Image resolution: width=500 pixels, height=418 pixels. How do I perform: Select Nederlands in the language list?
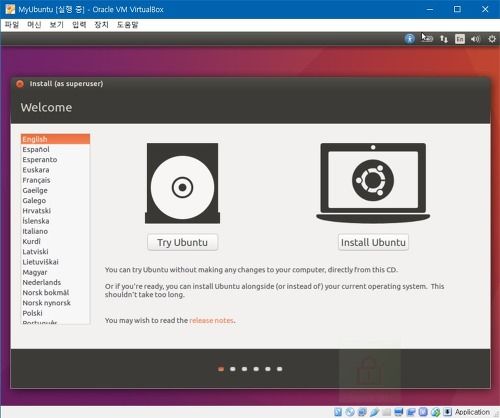point(55,282)
